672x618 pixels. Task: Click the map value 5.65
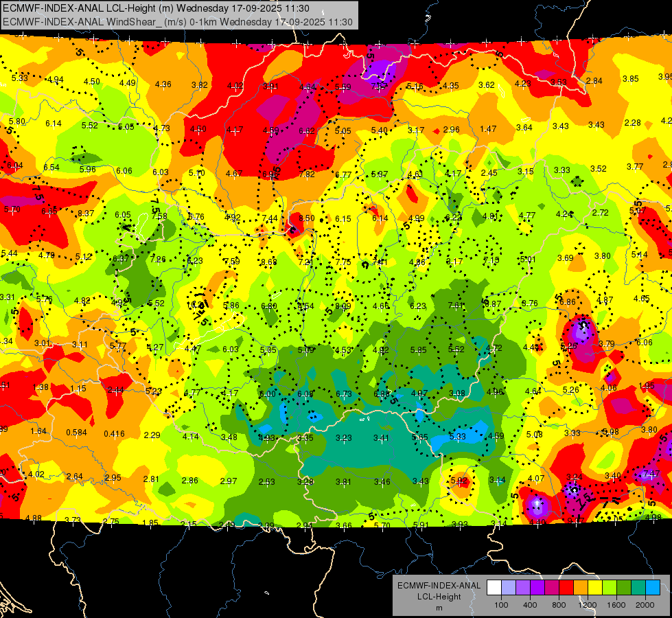click(419, 437)
